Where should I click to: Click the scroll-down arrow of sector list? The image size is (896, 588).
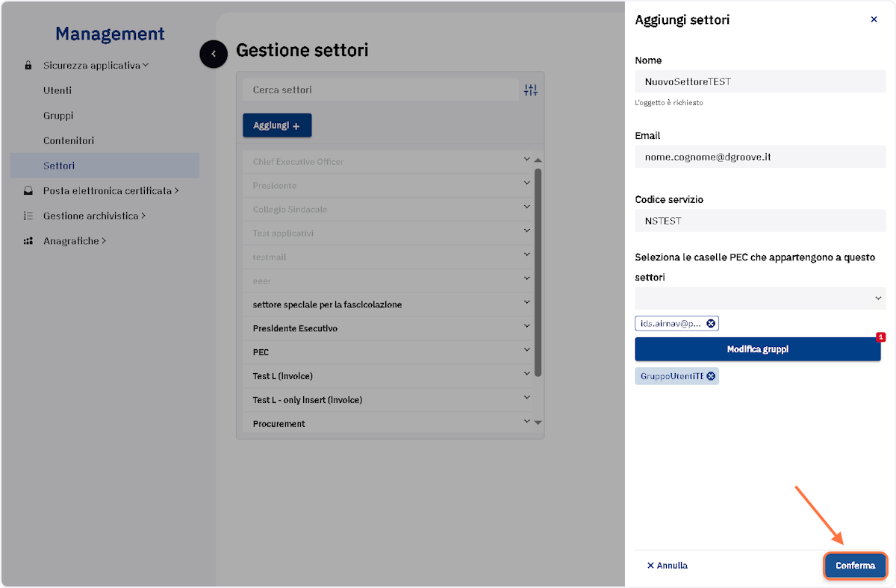538,422
